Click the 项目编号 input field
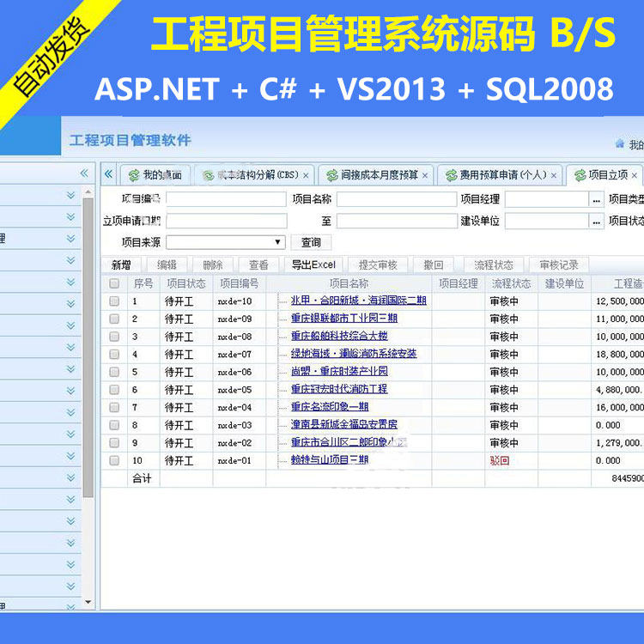Image resolution: width=644 pixels, height=644 pixels. click(226, 199)
